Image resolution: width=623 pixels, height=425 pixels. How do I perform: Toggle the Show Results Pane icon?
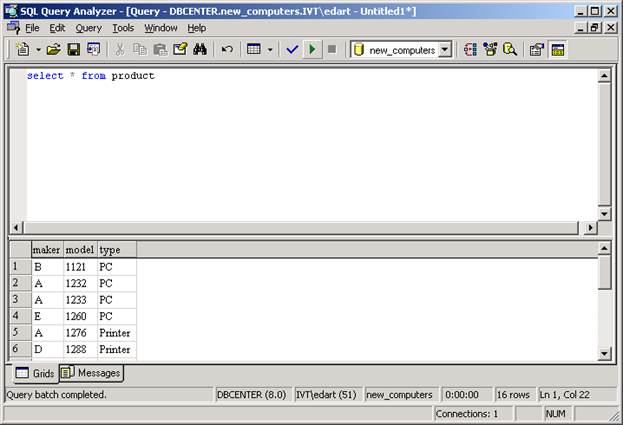[557, 50]
